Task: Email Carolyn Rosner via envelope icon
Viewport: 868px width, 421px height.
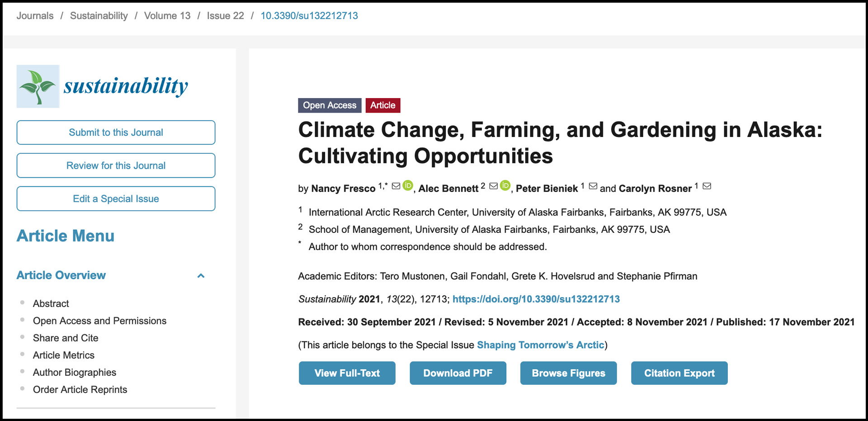Action: point(707,185)
